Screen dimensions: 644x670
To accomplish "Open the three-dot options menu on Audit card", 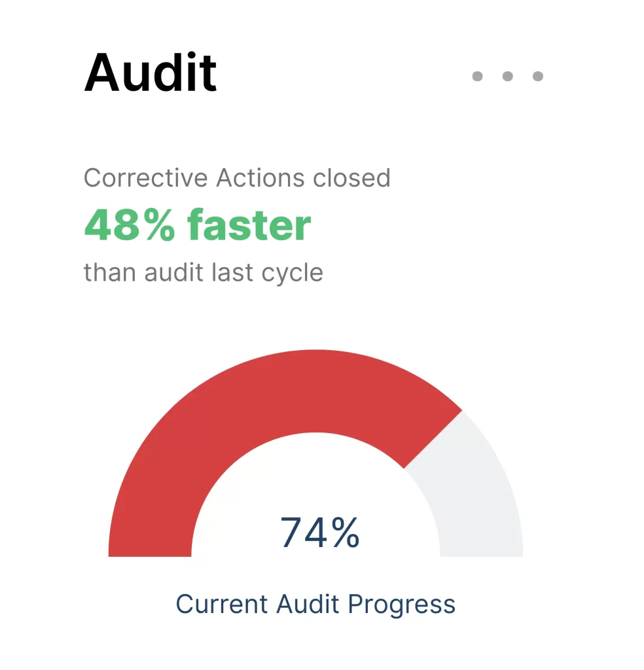I will coord(507,76).
